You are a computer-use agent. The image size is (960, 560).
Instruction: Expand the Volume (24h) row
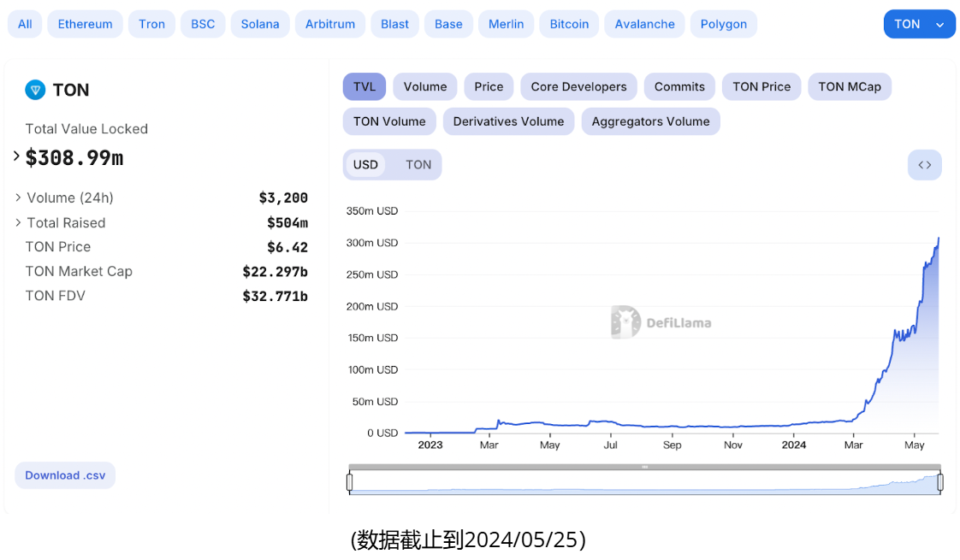[18, 197]
